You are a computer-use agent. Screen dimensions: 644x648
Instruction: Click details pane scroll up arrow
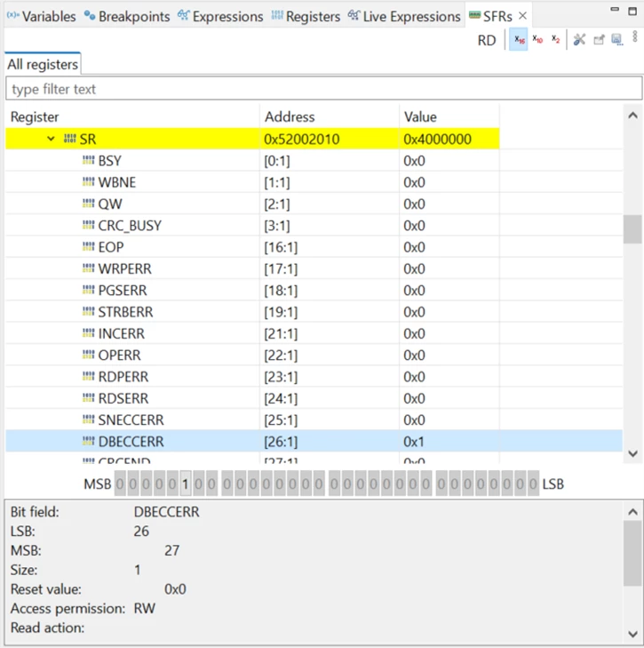click(632, 512)
